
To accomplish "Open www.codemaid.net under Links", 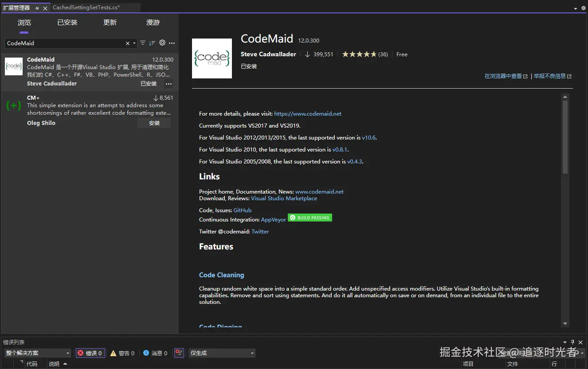I will (319, 191).
